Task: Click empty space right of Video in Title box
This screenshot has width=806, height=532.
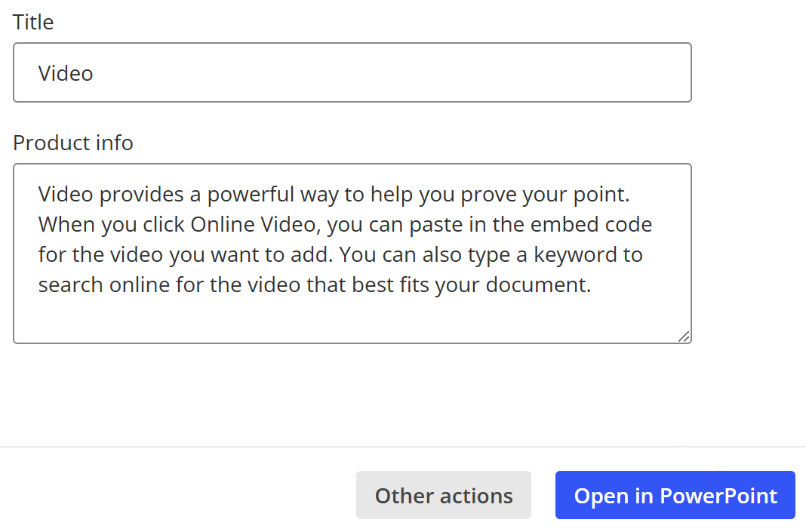Action: tap(391, 72)
